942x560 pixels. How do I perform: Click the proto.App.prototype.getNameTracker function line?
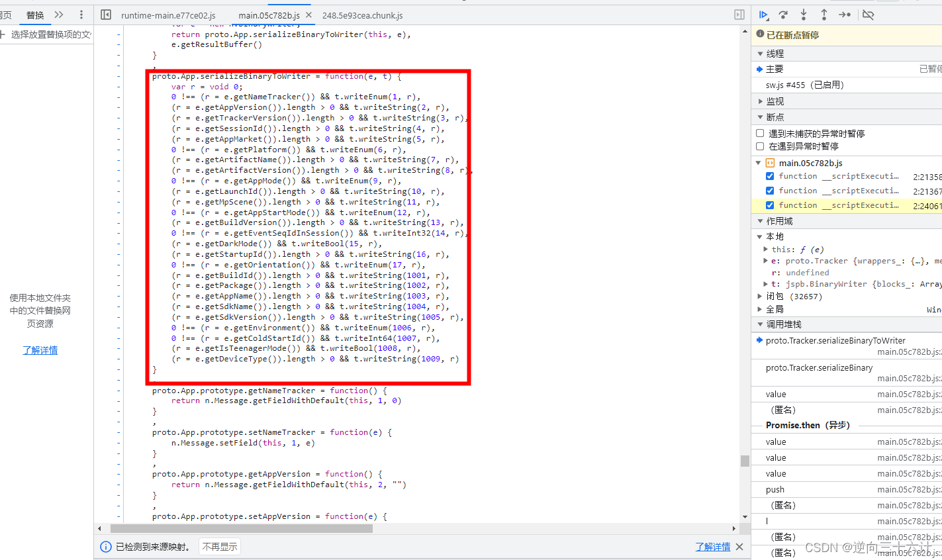[x=269, y=391]
